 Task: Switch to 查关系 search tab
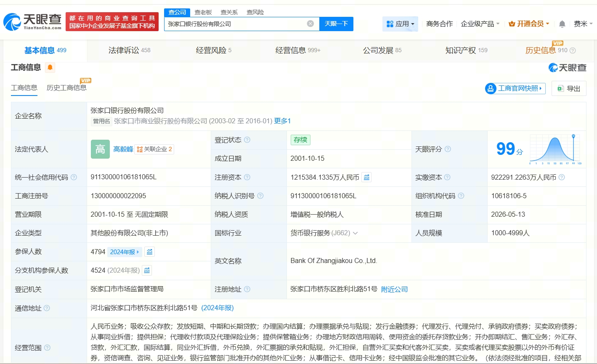(229, 12)
